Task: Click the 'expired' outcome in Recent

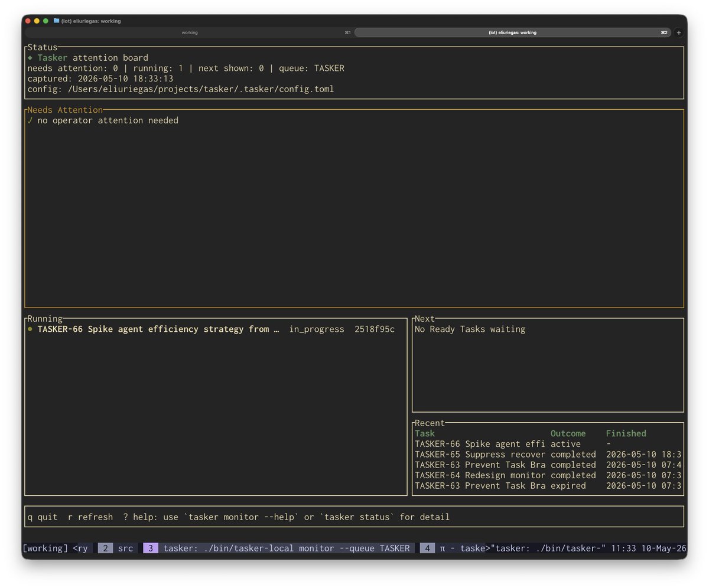Action: (568, 486)
